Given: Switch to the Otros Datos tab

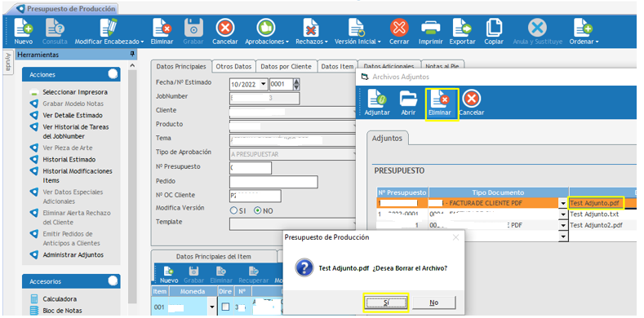Looking at the screenshot, I should tap(233, 67).
